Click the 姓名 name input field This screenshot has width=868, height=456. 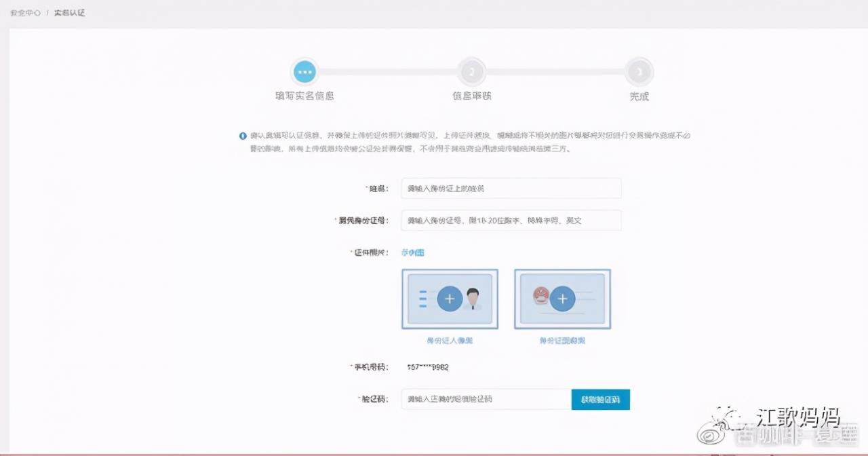coord(511,188)
